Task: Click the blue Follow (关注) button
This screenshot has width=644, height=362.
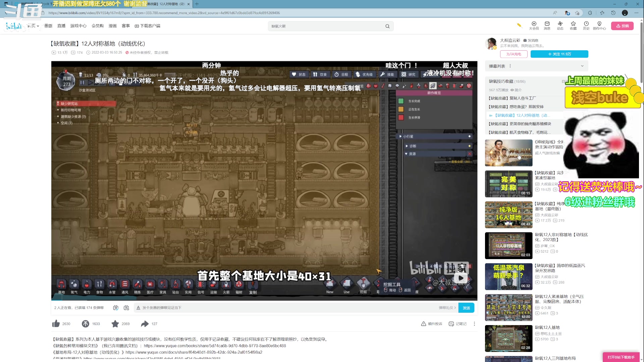Action: [559, 54]
